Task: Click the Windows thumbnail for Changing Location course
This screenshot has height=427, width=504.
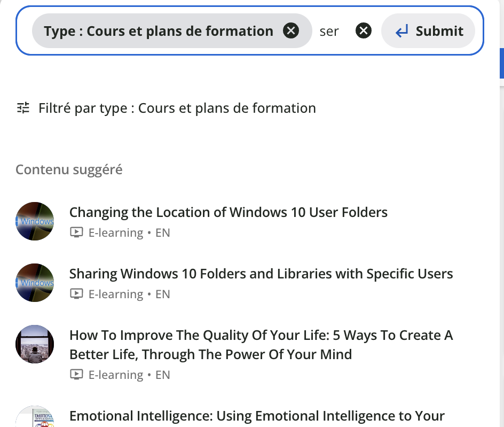Action: point(35,221)
